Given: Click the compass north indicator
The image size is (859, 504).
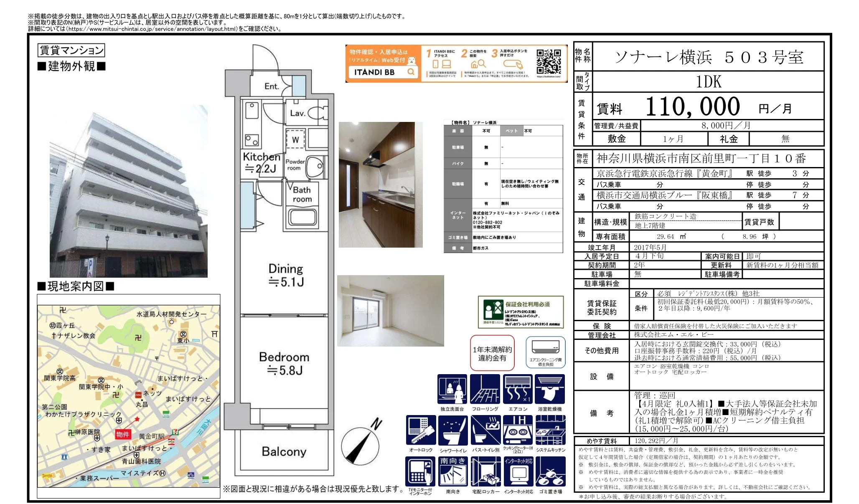Looking at the screenshot, I should [x=361, y=443].
